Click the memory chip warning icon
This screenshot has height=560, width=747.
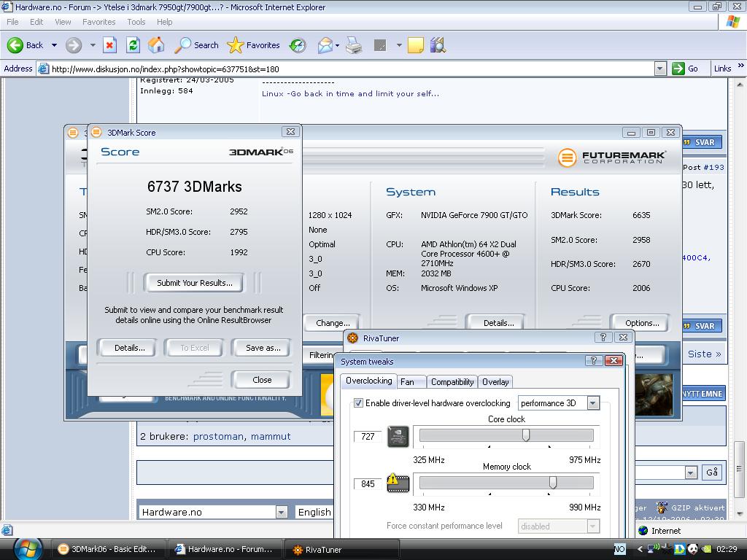(398, 483)
